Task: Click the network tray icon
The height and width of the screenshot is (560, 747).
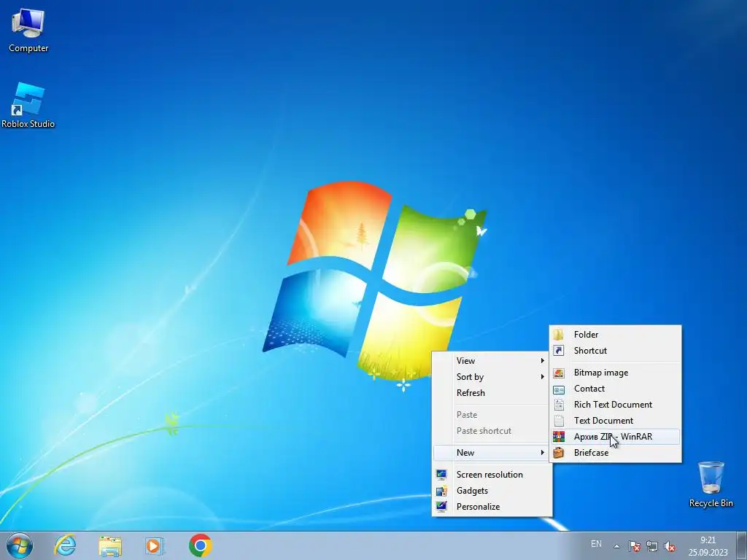Action: 651,545
